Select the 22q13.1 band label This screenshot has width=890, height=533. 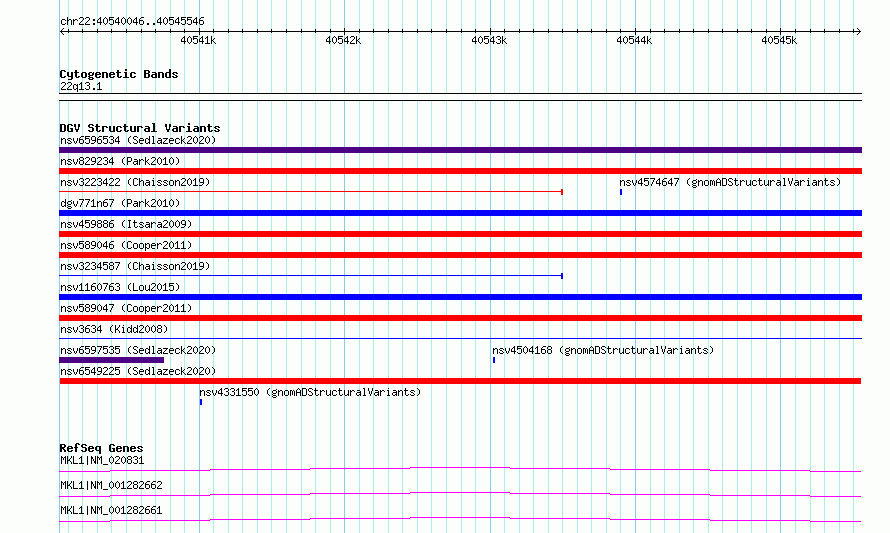[x=81, y=86]
